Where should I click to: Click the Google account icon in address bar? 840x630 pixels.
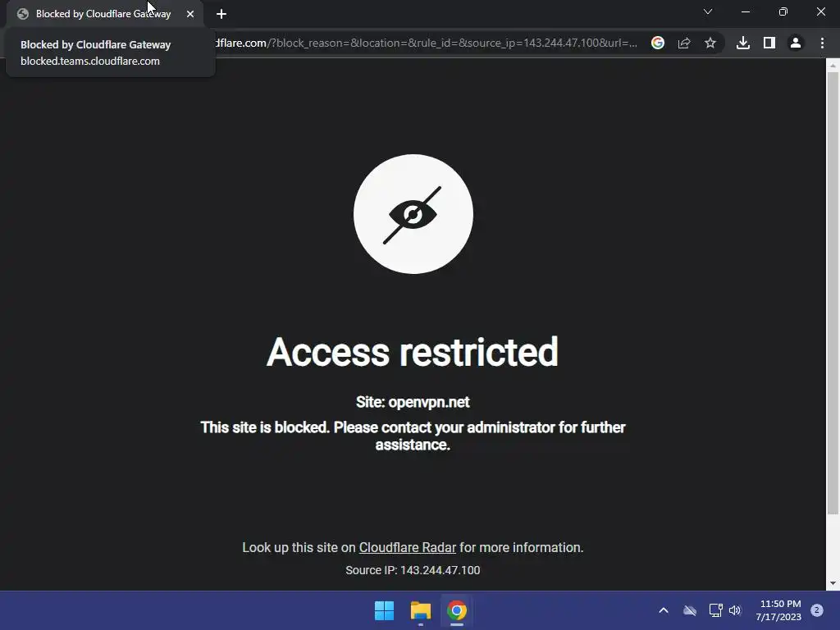658,43
